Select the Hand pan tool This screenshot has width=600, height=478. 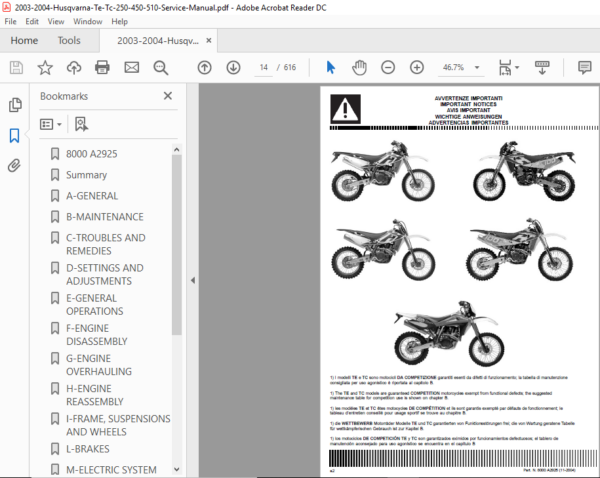click(x=359, y=68)
